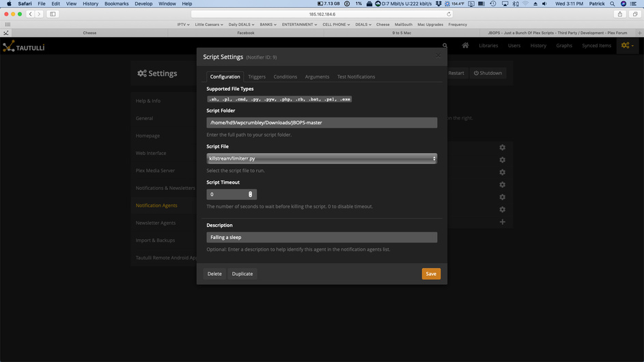This screenshot has width=644, height=362.
Task: Open the Dropbox menu bar icon
Action: pyautogui.click(x=438, y=3)
